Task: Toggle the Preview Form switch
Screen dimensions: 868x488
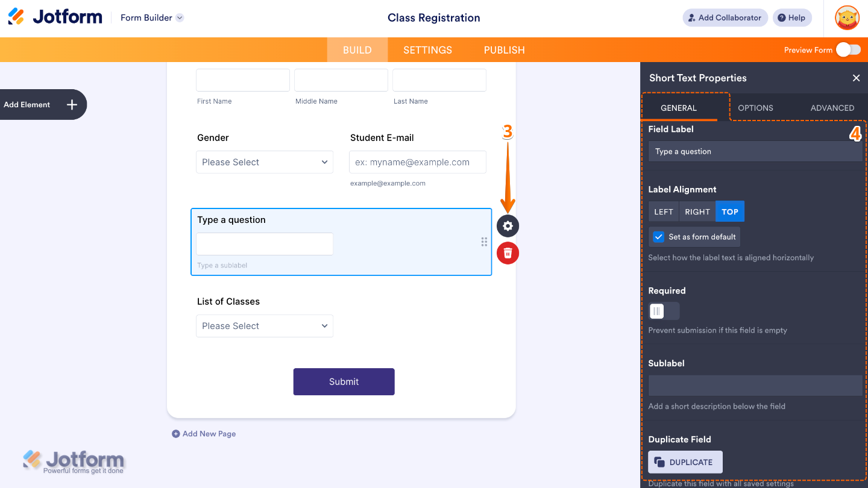Action: click(848, 50)
